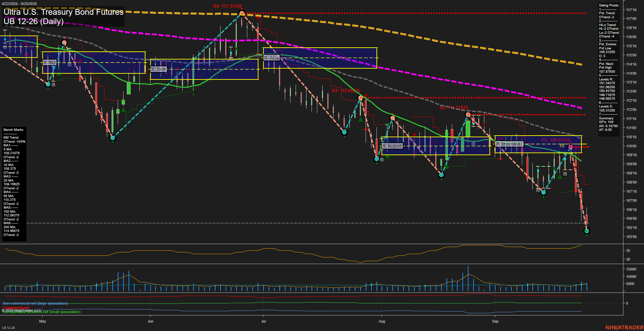Click the M:May monthly range label
Image resolution: width=644 pixels, height=331 pixels.
coord(49,63)
